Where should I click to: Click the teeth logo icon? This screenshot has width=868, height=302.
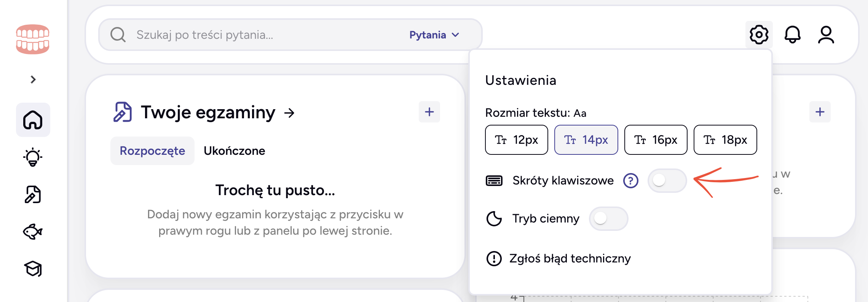tap(33, 39)
